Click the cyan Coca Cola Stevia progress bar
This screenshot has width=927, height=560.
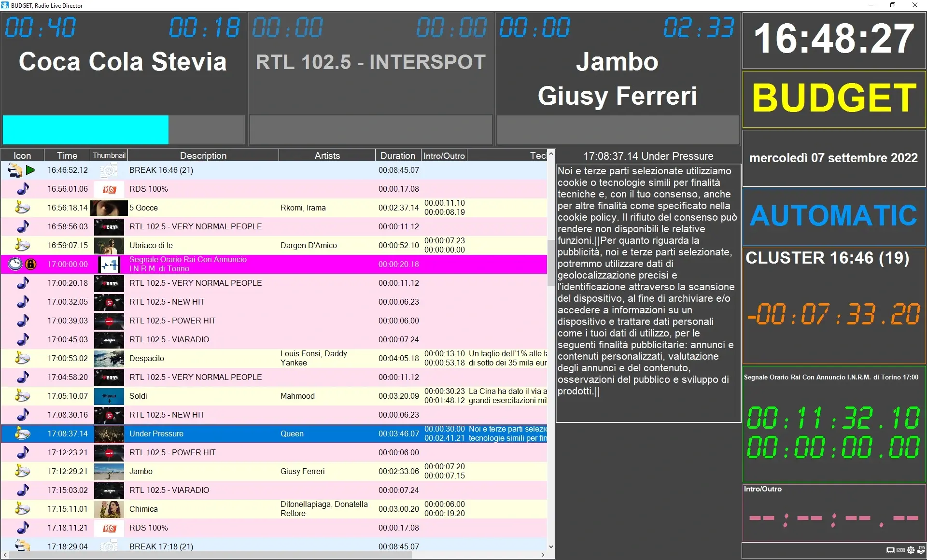pos(86,129)
